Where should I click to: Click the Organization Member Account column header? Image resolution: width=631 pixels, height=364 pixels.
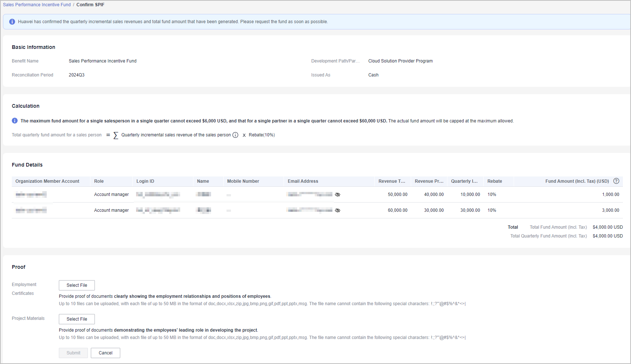[47, 181]
